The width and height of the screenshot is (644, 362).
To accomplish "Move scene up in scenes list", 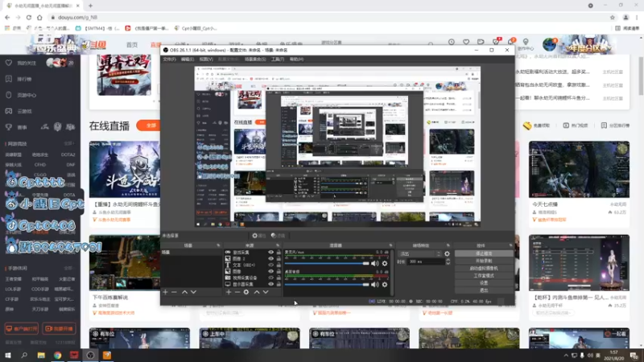I will pos(185,292).
